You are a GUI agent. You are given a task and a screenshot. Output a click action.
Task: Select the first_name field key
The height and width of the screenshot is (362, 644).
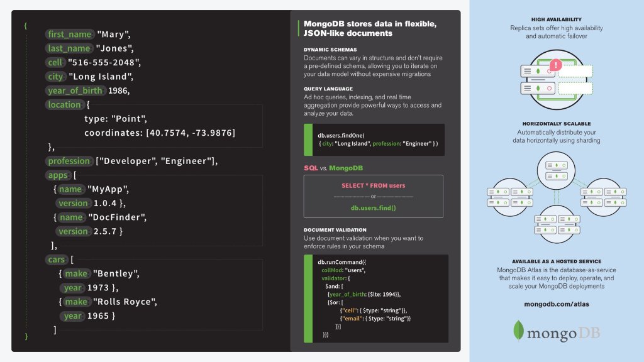tap(70, 34)
